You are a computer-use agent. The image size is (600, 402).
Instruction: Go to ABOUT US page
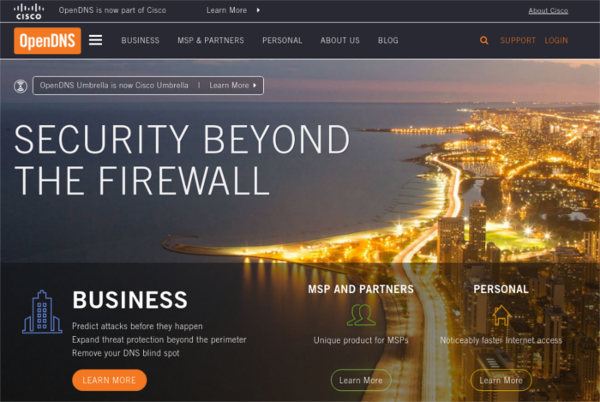340,41
